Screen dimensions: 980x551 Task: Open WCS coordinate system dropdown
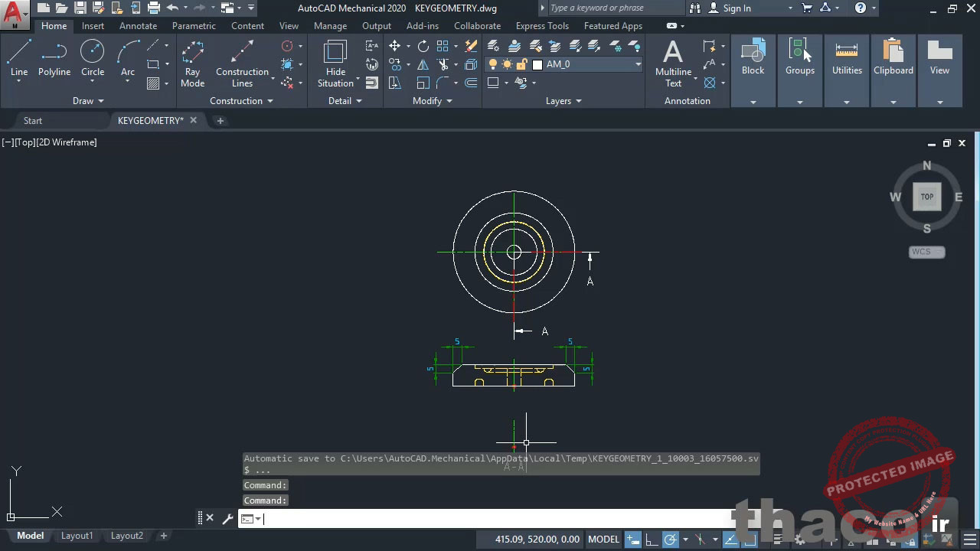click(927, 252)
